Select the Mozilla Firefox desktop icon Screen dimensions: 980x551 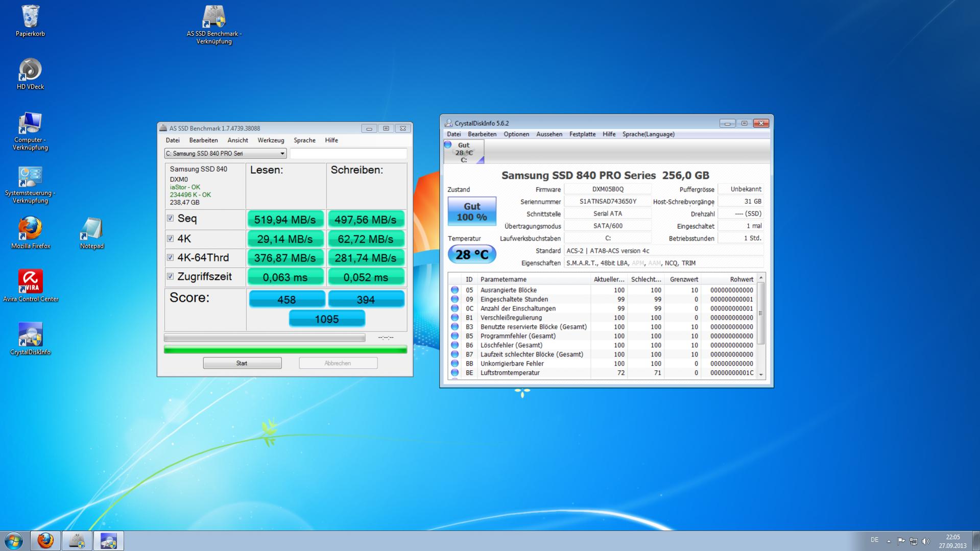pyautogui.click(x=30, y=233)
